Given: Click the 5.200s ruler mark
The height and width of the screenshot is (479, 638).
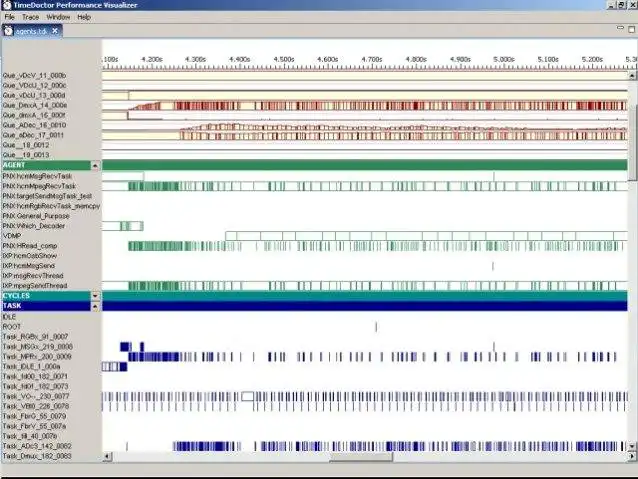Looking at the screenshot, I should point(592,59).
